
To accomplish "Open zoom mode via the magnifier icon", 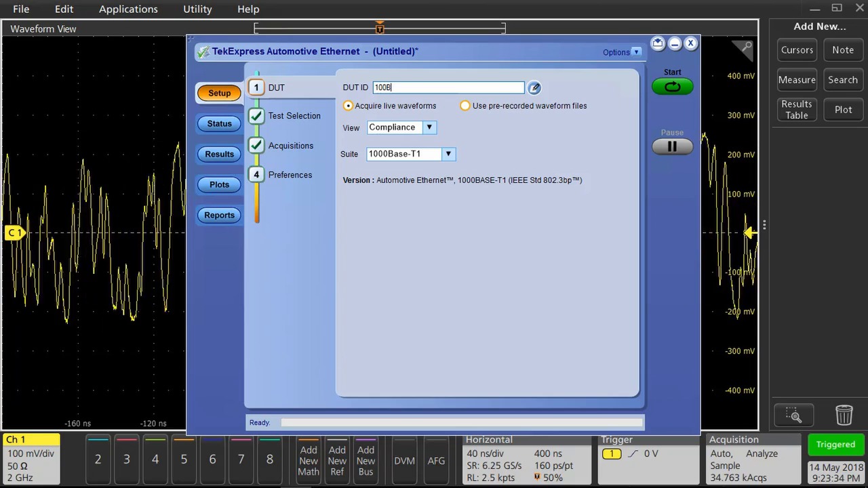I will coord(793,415).
